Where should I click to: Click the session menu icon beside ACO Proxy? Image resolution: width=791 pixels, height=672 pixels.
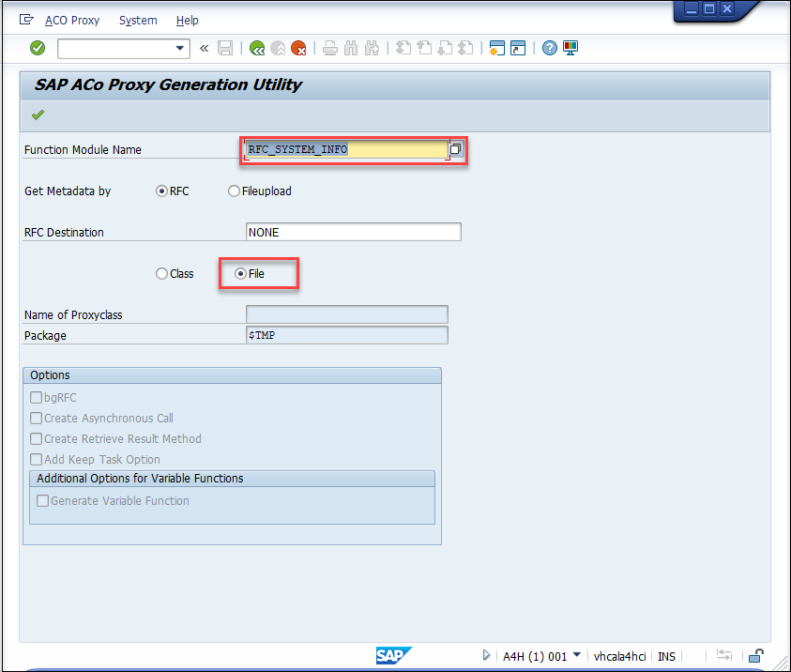[x=26, y=20]
